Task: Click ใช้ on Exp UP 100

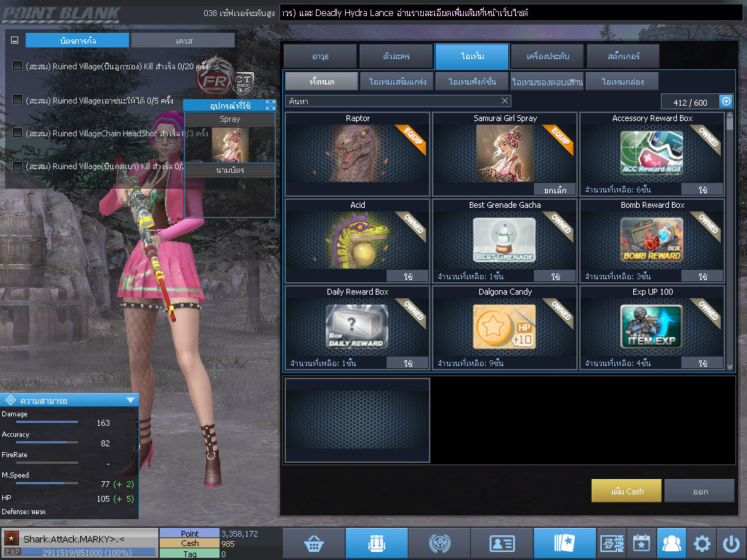Action: [x=703, y=363]
